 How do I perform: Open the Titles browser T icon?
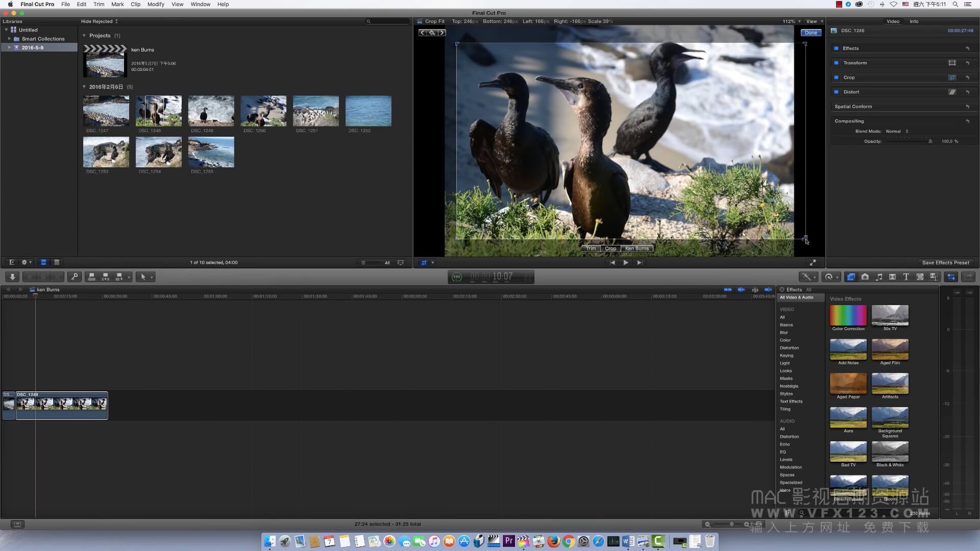click(x=906, y=277)
